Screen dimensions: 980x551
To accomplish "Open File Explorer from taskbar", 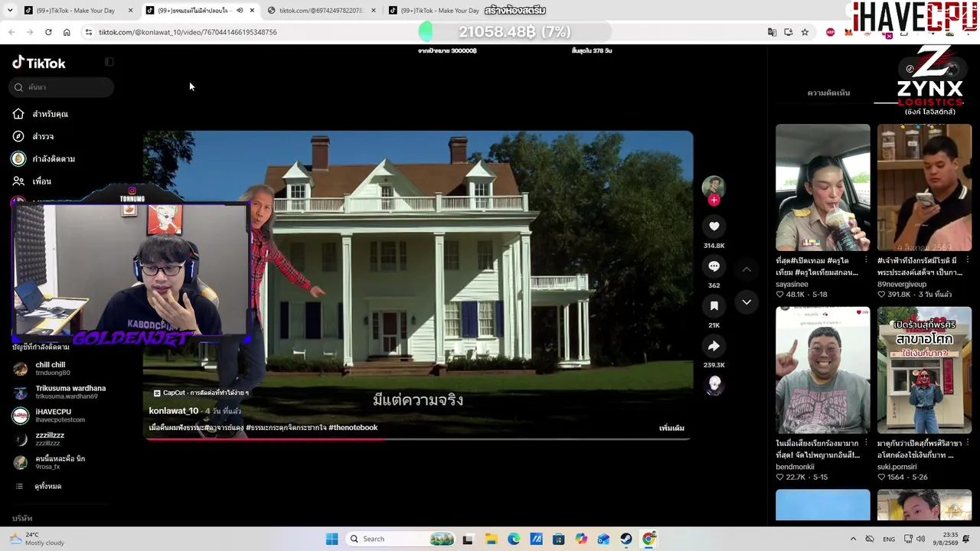I will click(491, 539).
